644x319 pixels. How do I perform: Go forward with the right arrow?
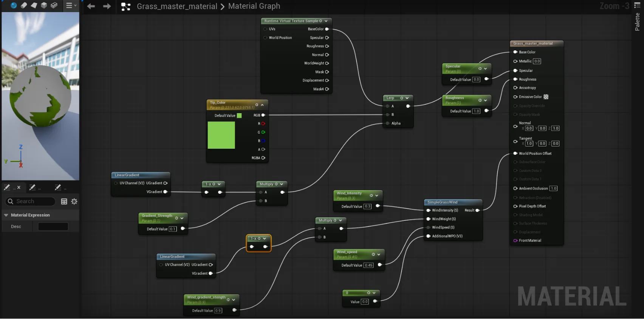(x=107, y=6)
